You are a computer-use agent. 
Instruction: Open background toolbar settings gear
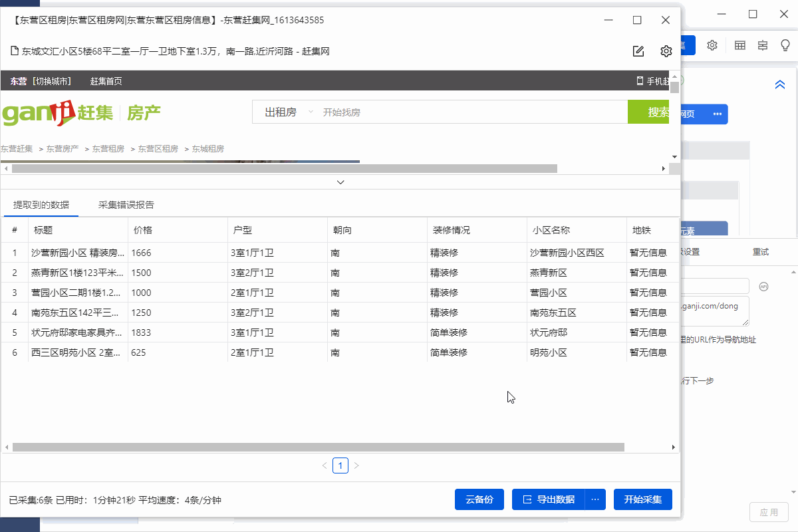712,45
